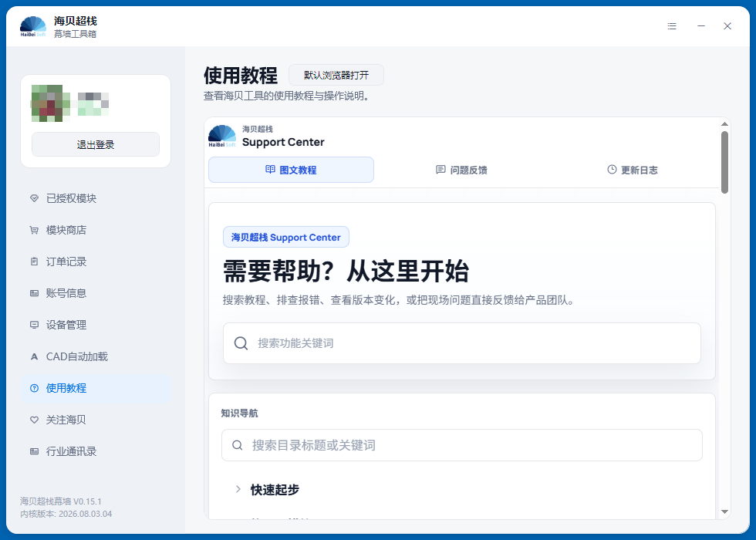This screenshot has height=540, width=756.
Task: Open CAD自动加载 settings page
Action: pos(96,356)
